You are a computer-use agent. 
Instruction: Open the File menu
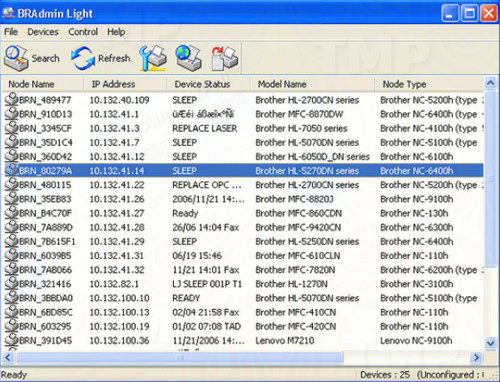(x=11, y=32)
